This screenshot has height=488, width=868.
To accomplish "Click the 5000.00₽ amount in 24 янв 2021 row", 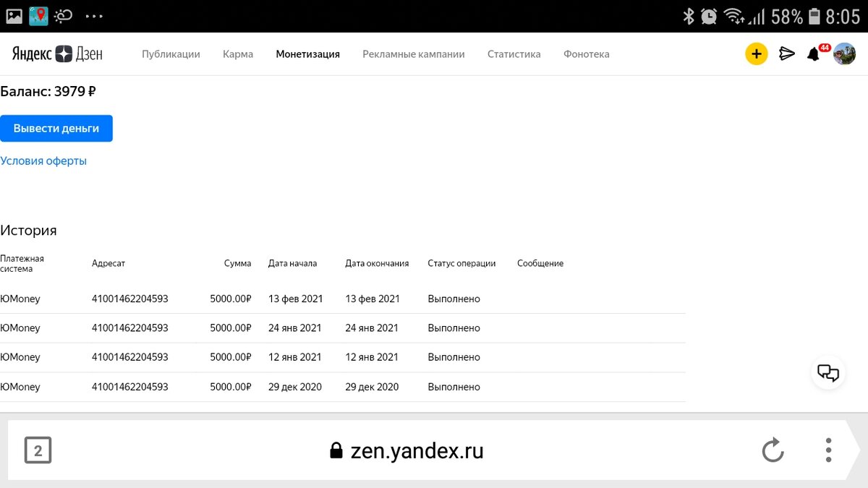I will tap(231, 328).
